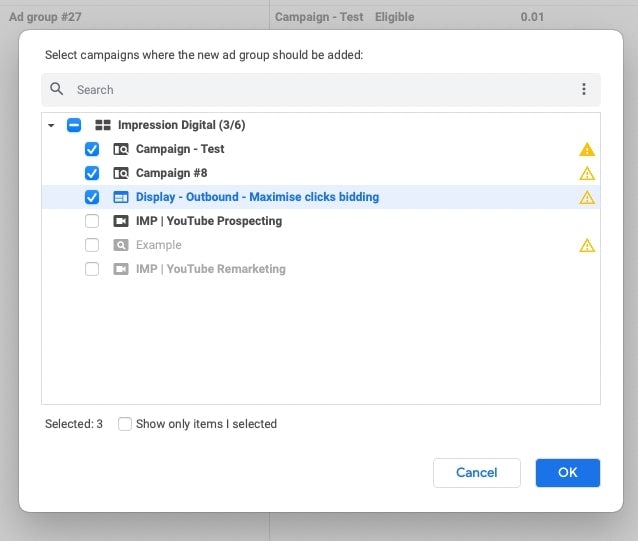Toggle the Impression Digital parent checkbox
This screenshot has height=541, width=638.
pos(74,125)
